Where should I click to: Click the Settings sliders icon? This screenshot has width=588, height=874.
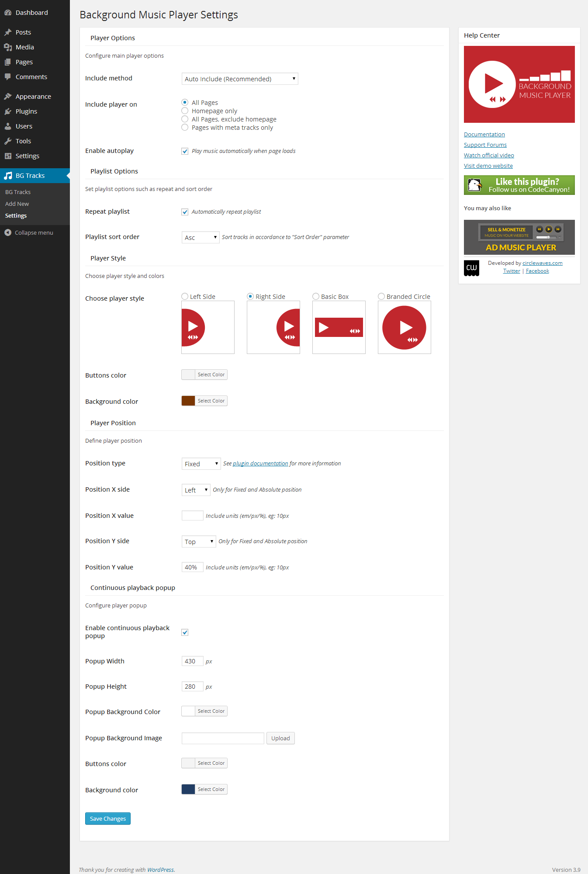tap(8, 156)
